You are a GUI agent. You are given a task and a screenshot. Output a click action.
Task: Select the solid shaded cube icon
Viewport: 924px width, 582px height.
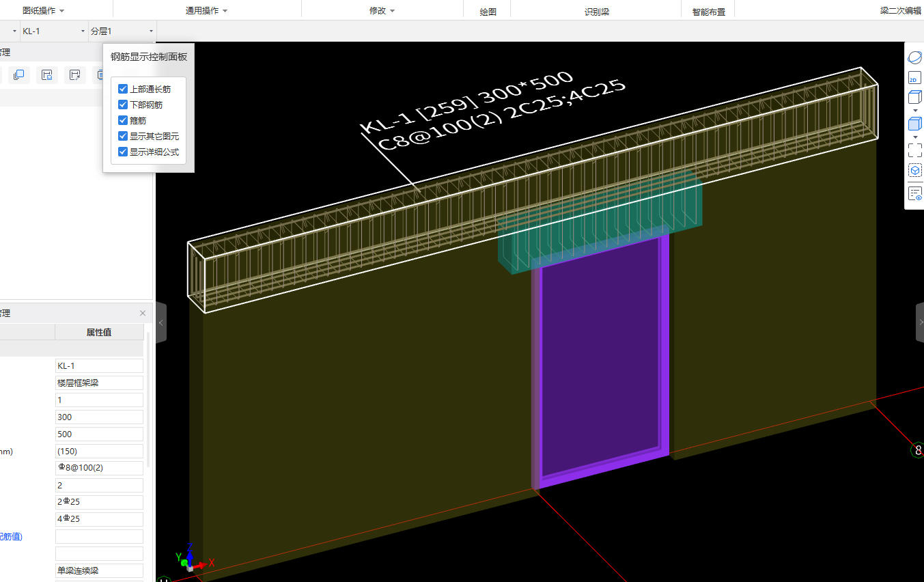click(914, 124)
